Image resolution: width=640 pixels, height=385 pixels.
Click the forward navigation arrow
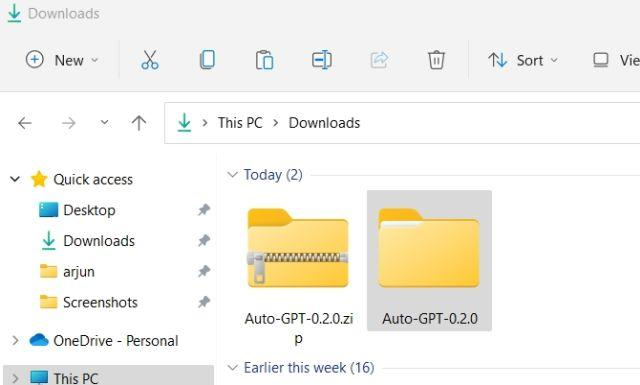pos(69,122)
